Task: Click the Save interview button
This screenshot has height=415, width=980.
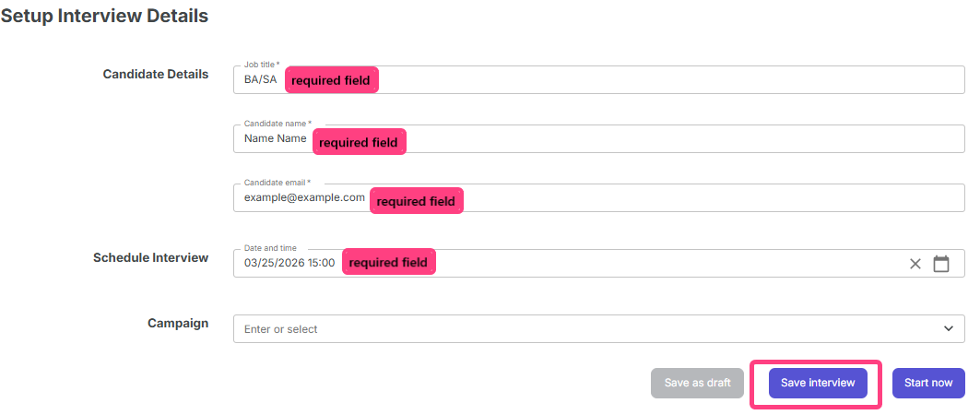Action: [x=818, y=383]
